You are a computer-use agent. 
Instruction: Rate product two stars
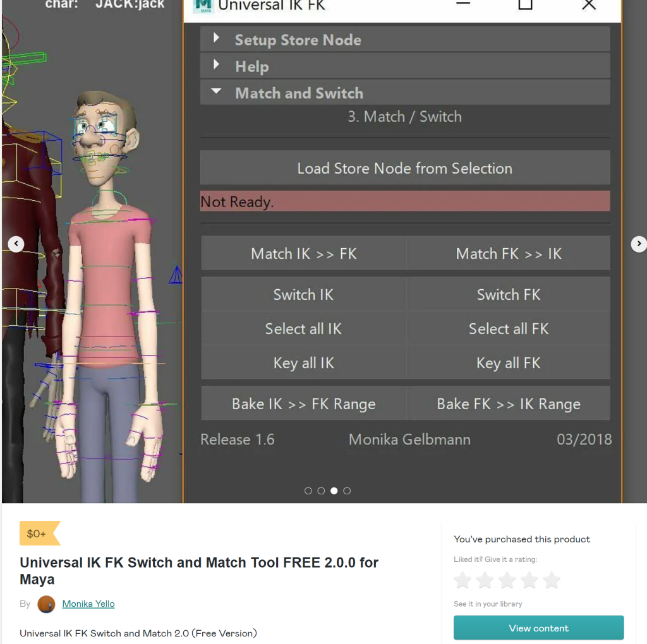pyautogui.click(x=485, y=580)
